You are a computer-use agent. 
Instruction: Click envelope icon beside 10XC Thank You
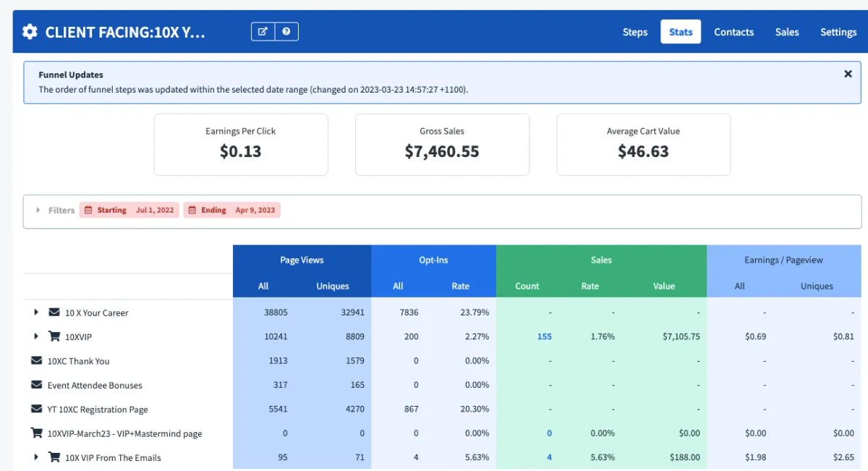(37, 360)
